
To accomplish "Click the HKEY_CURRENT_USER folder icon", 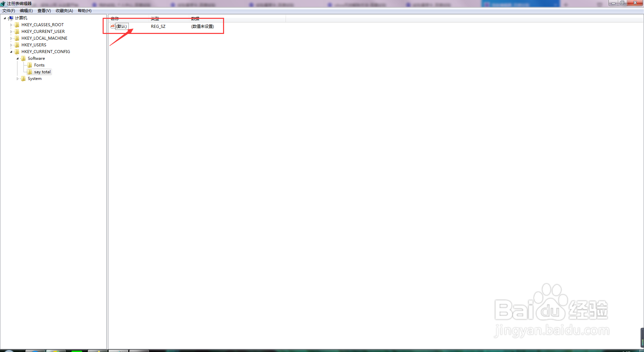I will tap(17, 32).
